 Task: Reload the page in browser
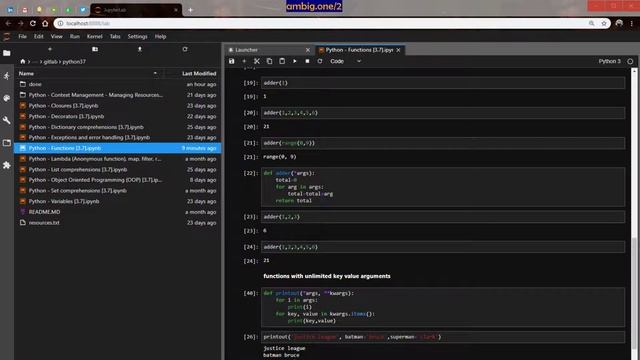[33, 23]
